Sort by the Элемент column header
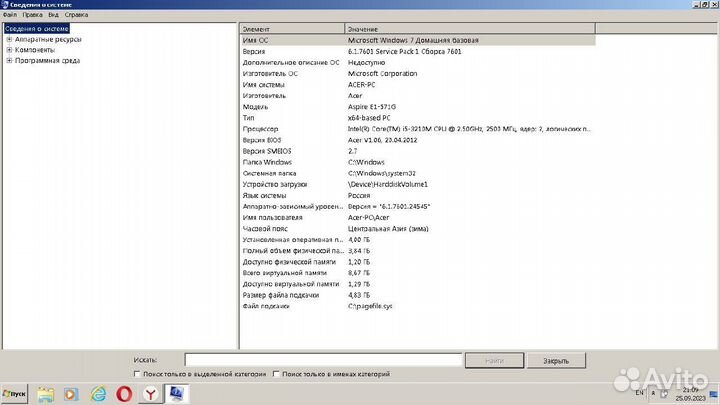Viewport: 720px width, 405px height. pyautogui.click(x=292, y=29)
